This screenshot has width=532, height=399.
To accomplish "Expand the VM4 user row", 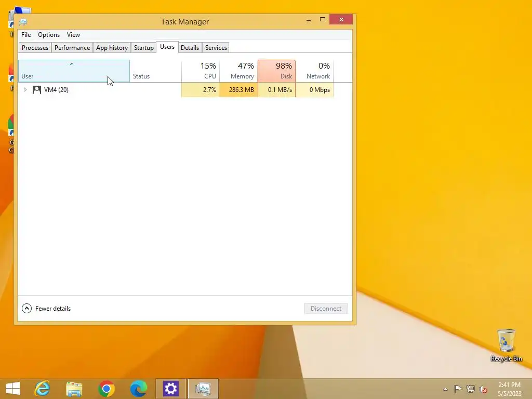I will click(x=25, y=89).
